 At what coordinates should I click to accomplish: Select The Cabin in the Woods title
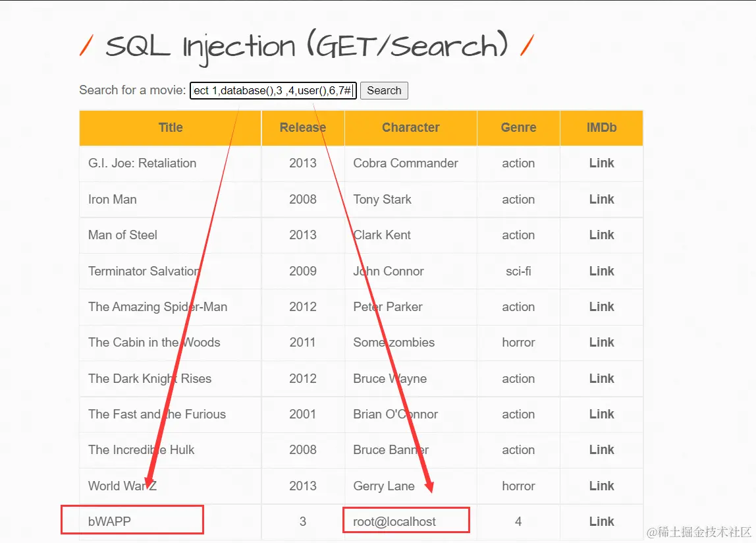point(154,342)
